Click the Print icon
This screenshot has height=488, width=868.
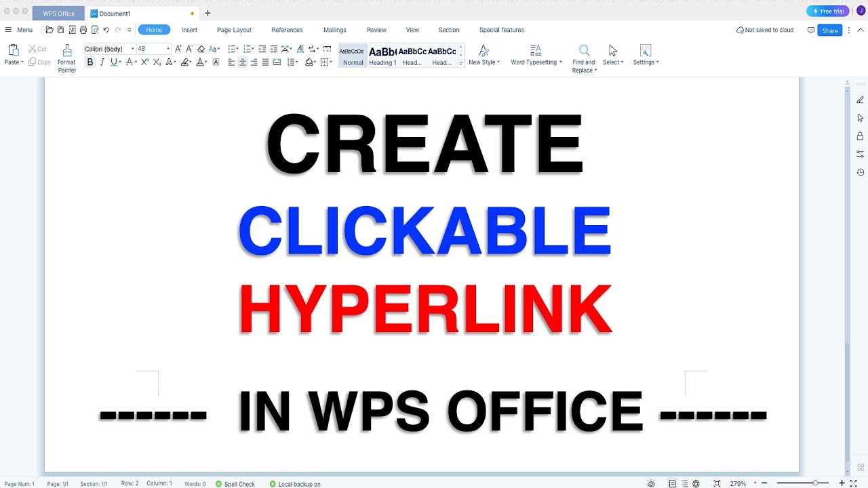(83, 30)
